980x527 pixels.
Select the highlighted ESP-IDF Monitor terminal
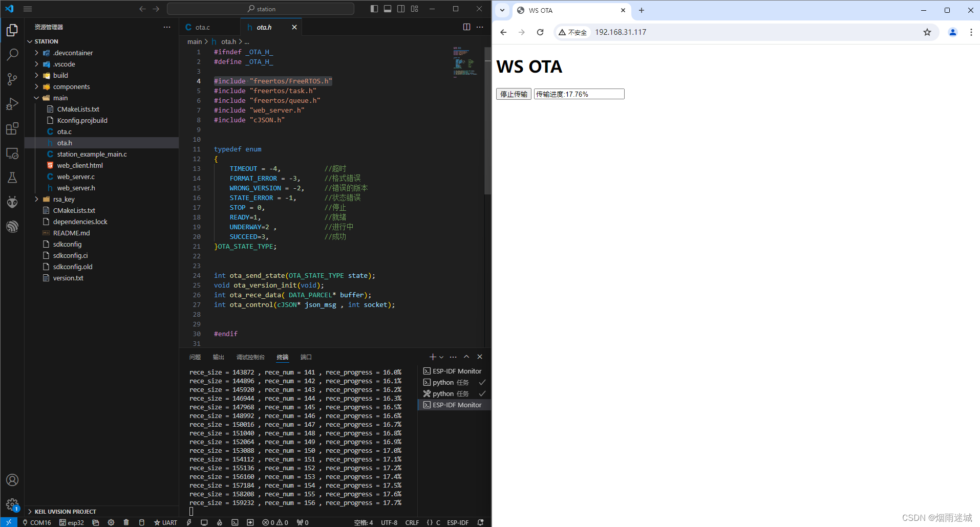pyautogui.click(x=455, y=405)
